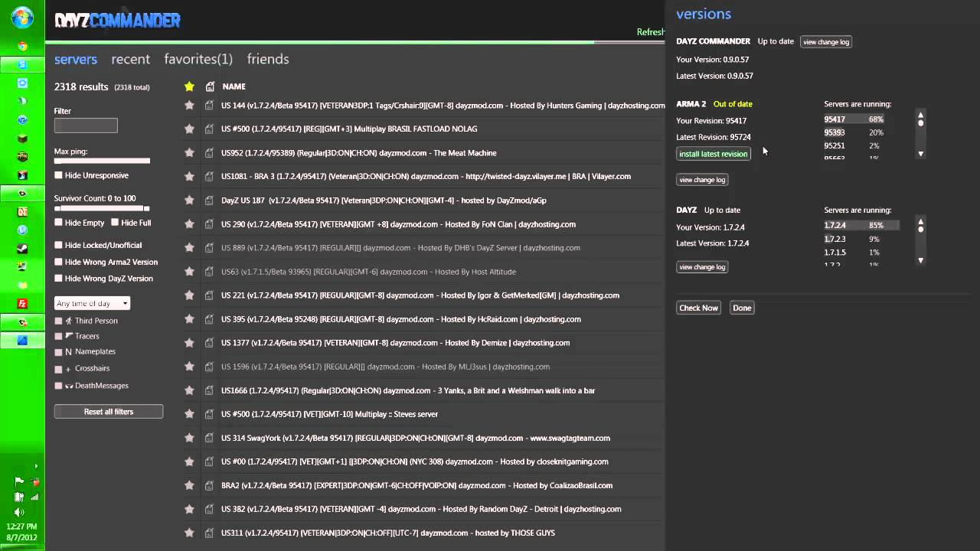This screenshot has height=551, width=980.
Task: Click Reset all filters
Action: [x=109, y=412]
